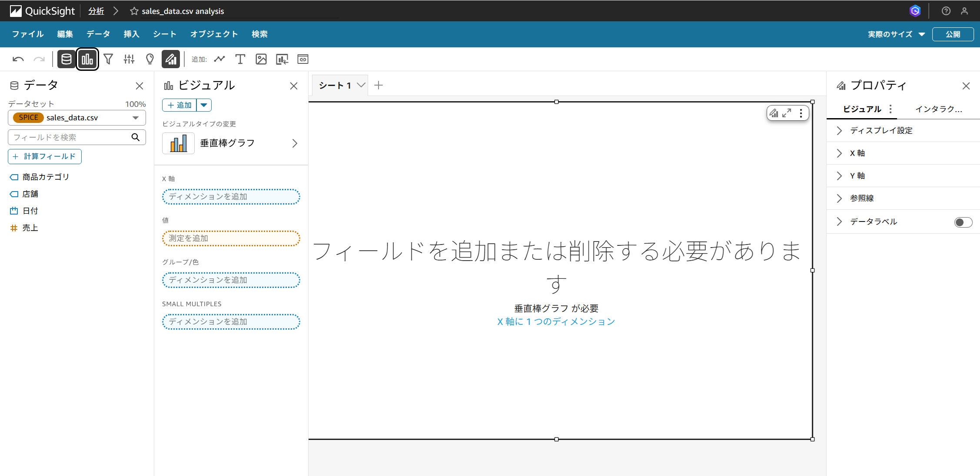Open the sales_data.csv dataset dropdown

(x=77, y=118)
